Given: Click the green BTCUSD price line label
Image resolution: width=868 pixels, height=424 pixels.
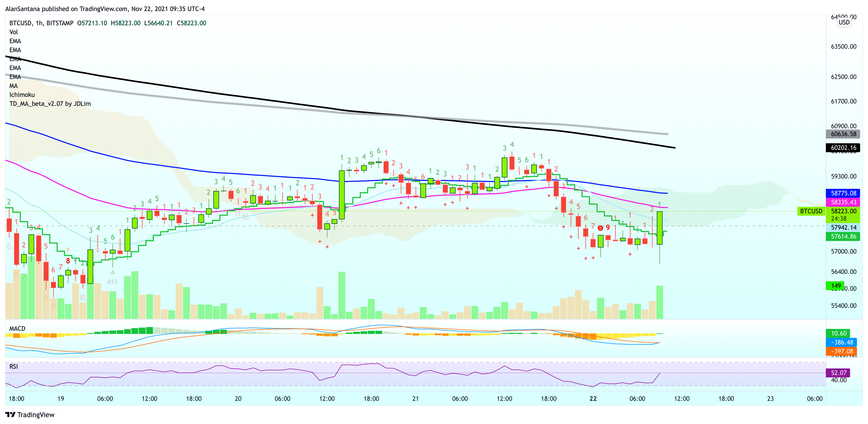Looking at the screenshot, I should (x=811, y=211).
